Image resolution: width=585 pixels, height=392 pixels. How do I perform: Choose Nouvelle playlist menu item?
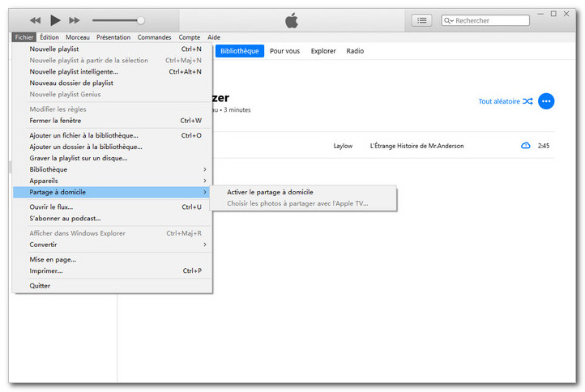click(113, 49)
